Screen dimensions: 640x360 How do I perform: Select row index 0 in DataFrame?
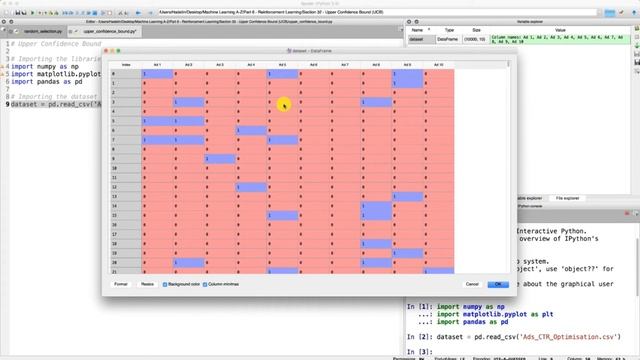[x=126, y=74]
